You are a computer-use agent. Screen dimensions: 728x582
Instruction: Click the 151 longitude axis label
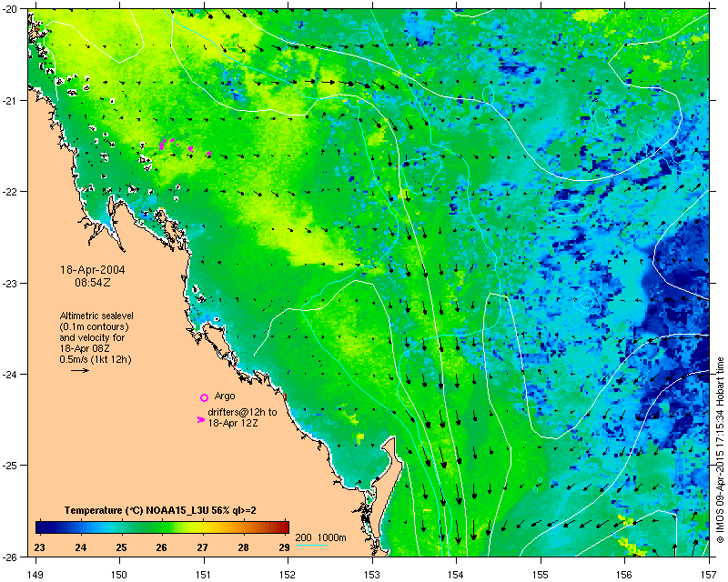tap(204, 574)
